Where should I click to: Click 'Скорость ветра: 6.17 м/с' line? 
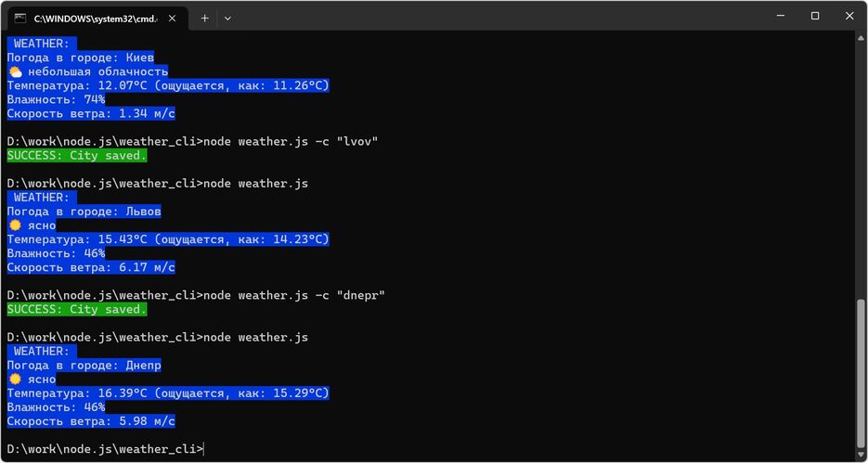pos(91,268)
